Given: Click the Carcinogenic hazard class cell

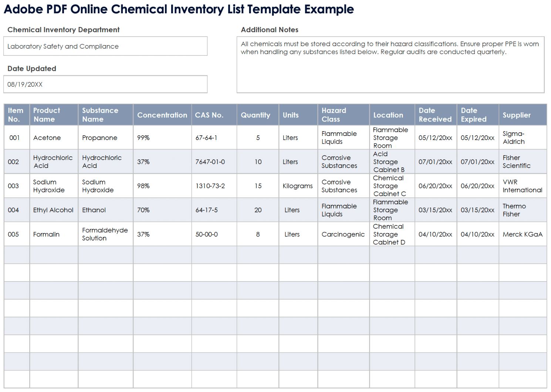Looking at the screenshot, I should point(343,234).
